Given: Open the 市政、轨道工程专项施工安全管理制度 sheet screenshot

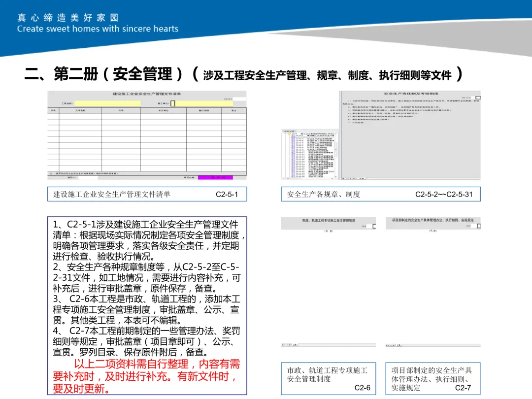Looking at the screenshot, I should click(329, 282).
